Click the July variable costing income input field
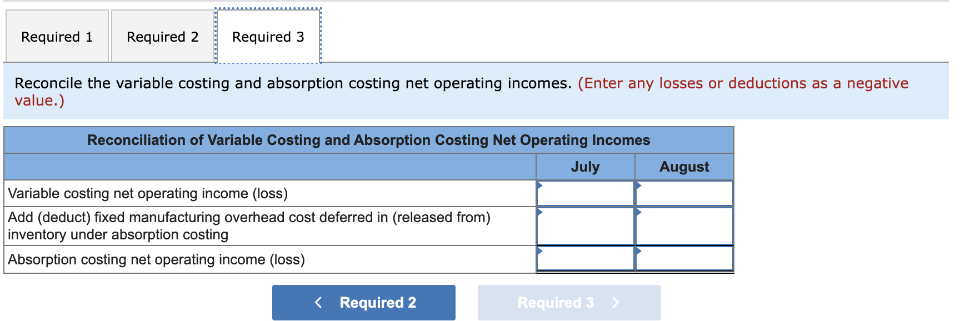This screenshot has height=321, width=980. pos(584,194)
